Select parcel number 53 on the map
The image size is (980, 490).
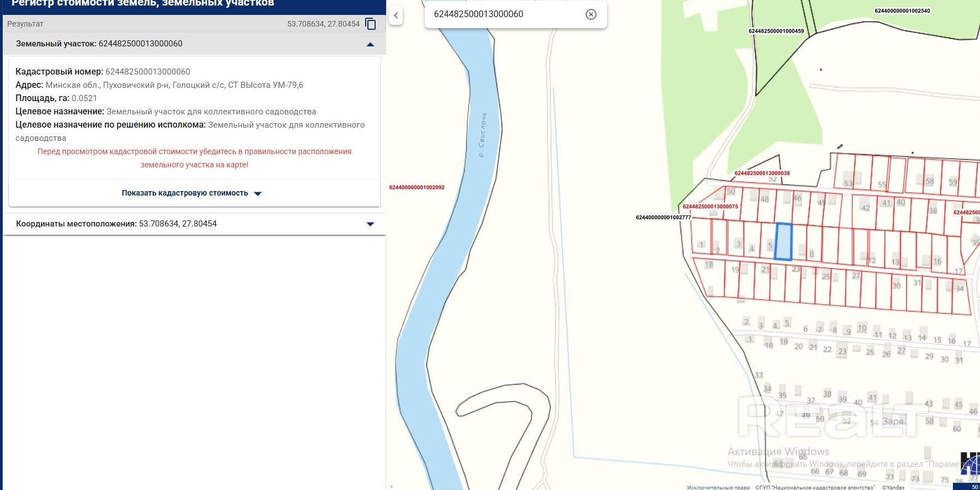point(848,183)
